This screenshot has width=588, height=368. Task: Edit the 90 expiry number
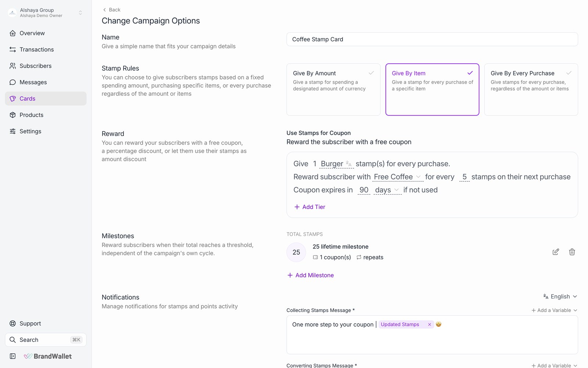pos(364,190)
